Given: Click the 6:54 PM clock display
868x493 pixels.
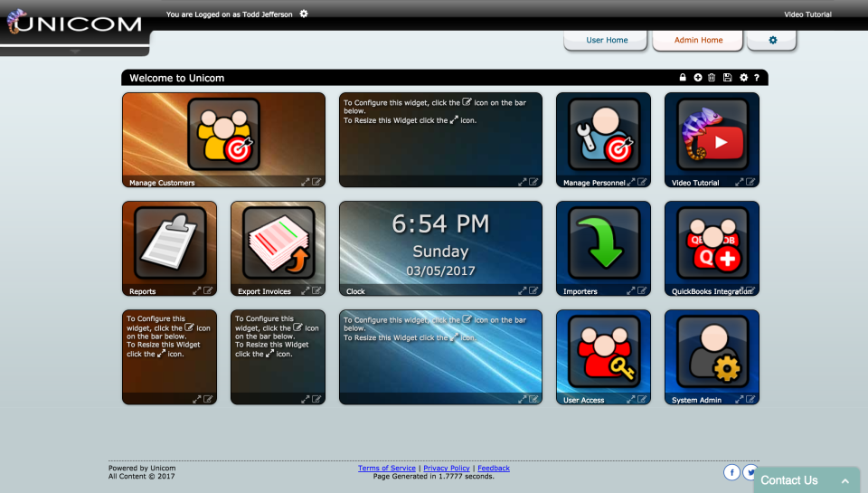Looking at the screenshot, I should click(440, 224).
